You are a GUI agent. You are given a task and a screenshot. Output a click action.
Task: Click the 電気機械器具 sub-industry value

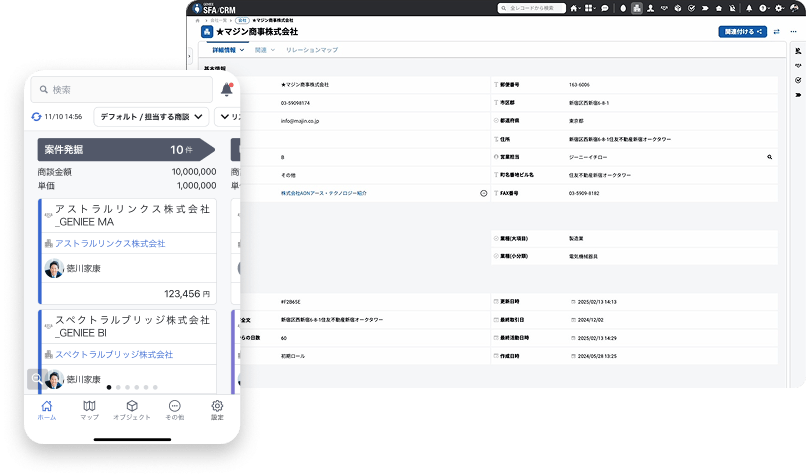583,257
